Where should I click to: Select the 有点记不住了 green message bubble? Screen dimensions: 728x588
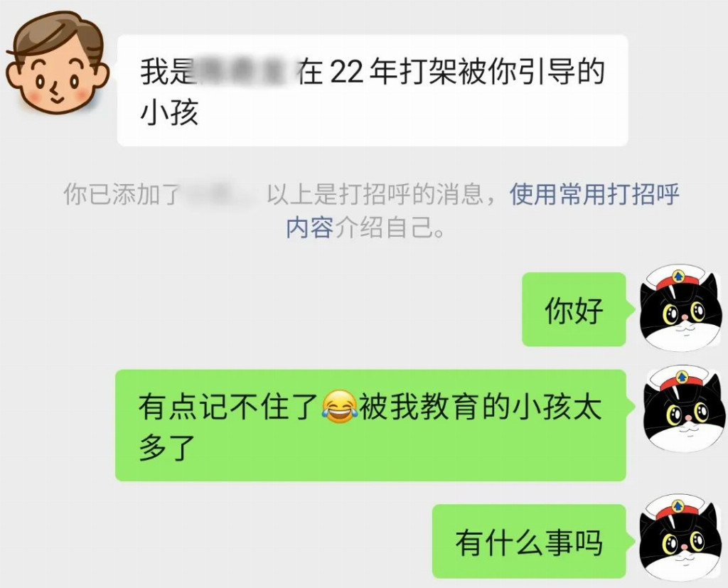click(x=370, y=425)
